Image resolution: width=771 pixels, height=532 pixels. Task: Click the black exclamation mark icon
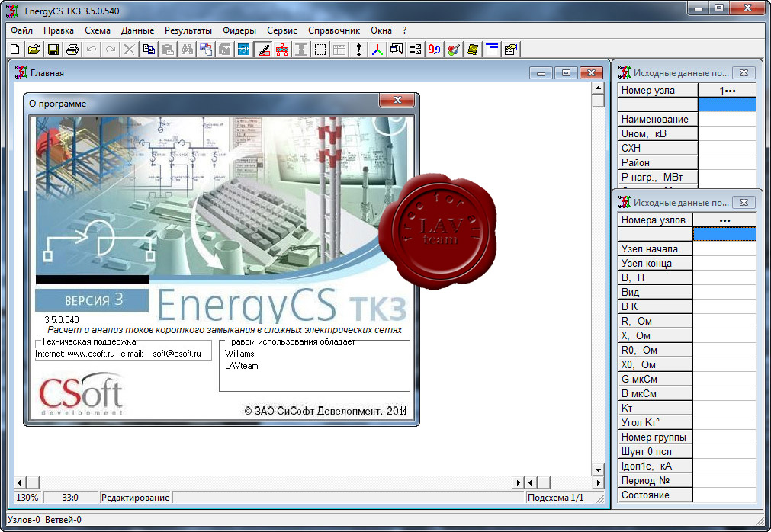click(358, 49)
